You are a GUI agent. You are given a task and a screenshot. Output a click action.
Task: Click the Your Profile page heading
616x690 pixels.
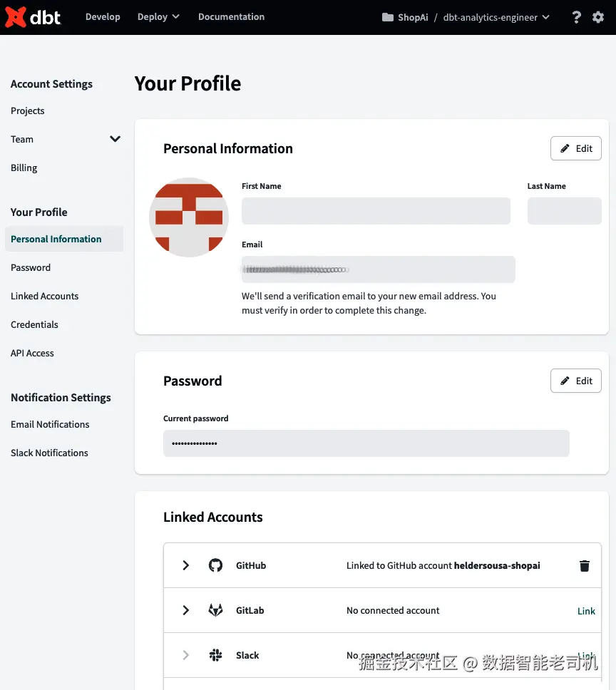click(188, 83)
